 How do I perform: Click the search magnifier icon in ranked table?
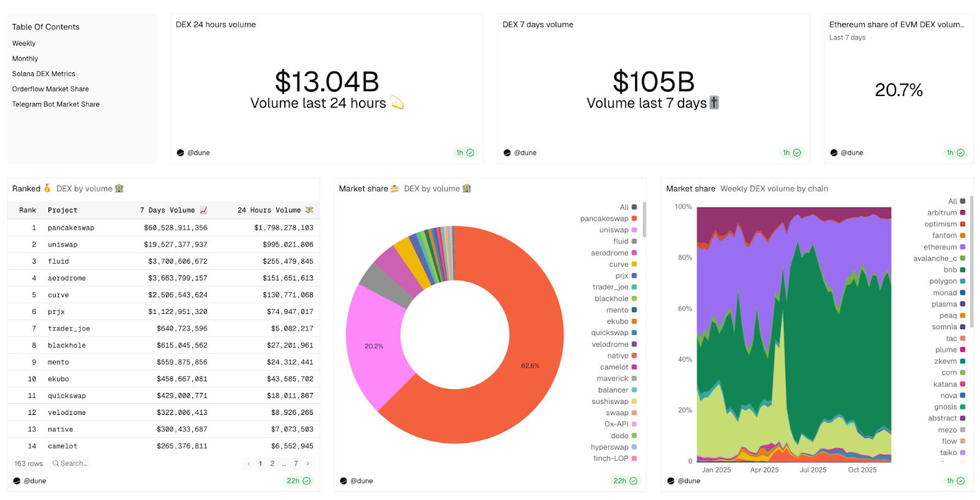56,463
